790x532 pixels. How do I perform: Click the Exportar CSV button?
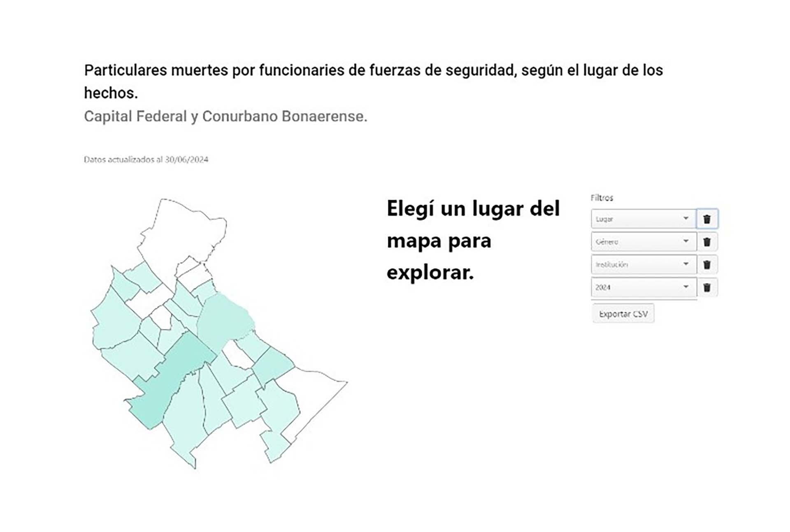pyautogui.click(x=623, y=314)
